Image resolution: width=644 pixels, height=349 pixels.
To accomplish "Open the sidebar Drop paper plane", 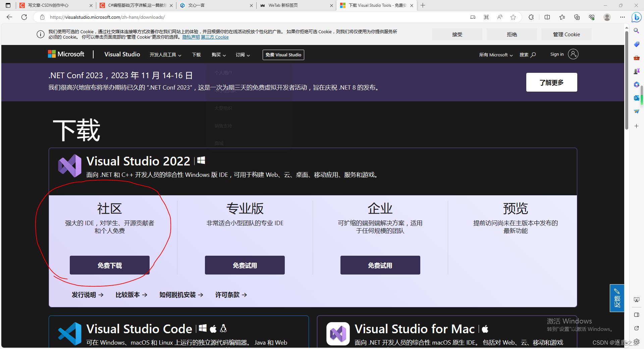I will point(636,111).
